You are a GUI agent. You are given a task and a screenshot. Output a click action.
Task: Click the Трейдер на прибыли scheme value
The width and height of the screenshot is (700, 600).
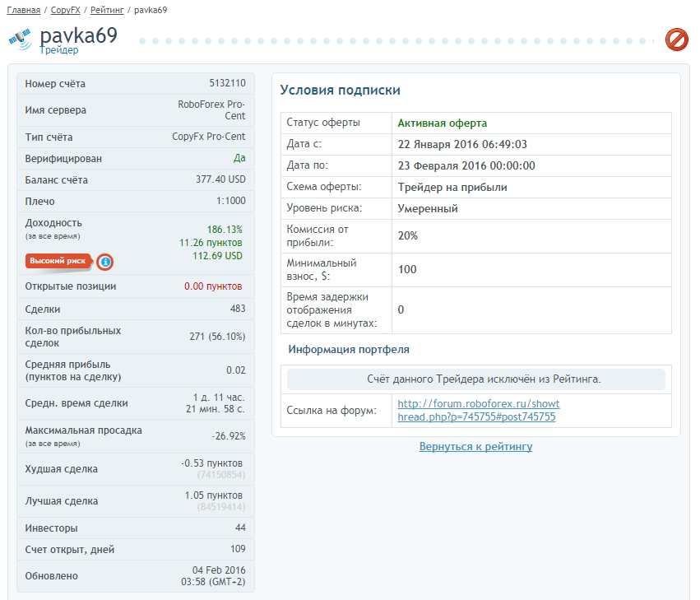pyautogui.click(x=452, y=187)
